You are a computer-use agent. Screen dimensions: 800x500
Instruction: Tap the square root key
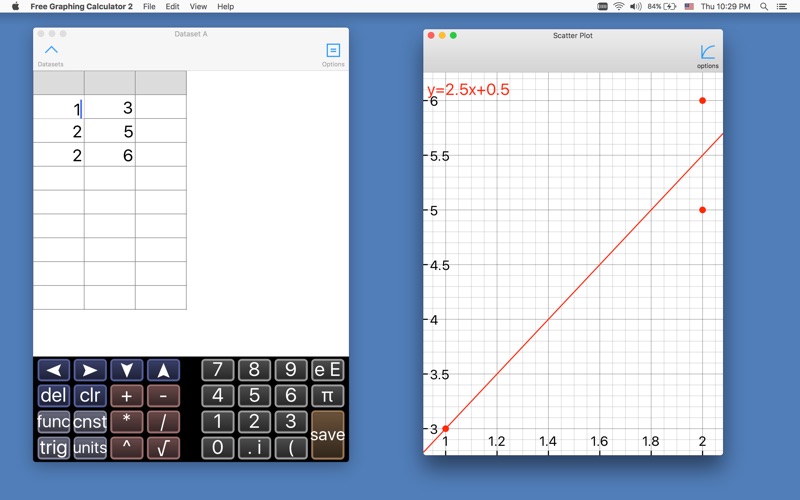point(163,447)
